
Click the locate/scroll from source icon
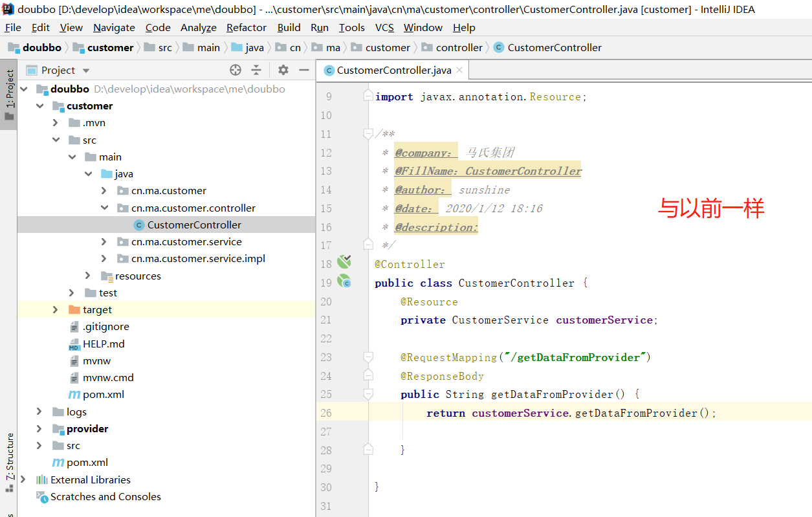[236, 70]
